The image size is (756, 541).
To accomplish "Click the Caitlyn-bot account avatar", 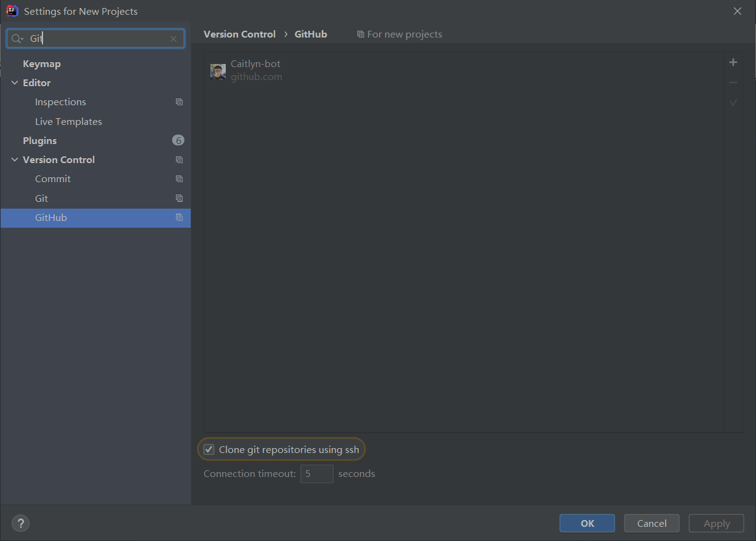I will click(218, 71).
